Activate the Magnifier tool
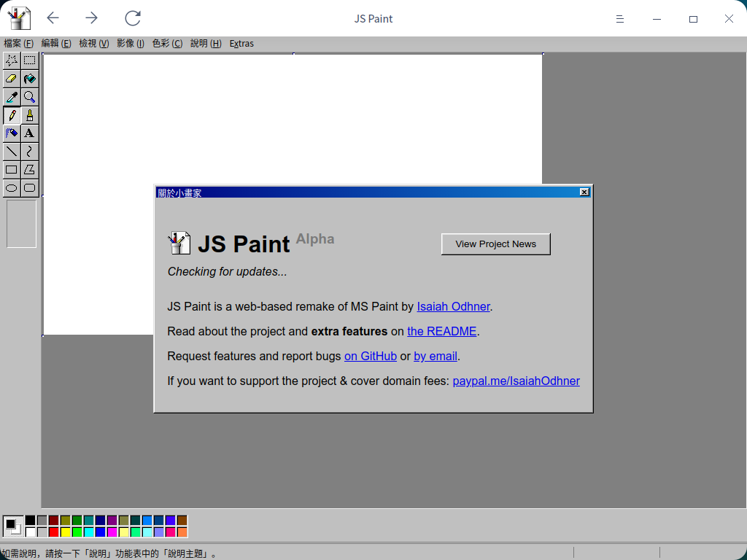The image size is (747, 560). pyautogui.click(x=29, y=97)
